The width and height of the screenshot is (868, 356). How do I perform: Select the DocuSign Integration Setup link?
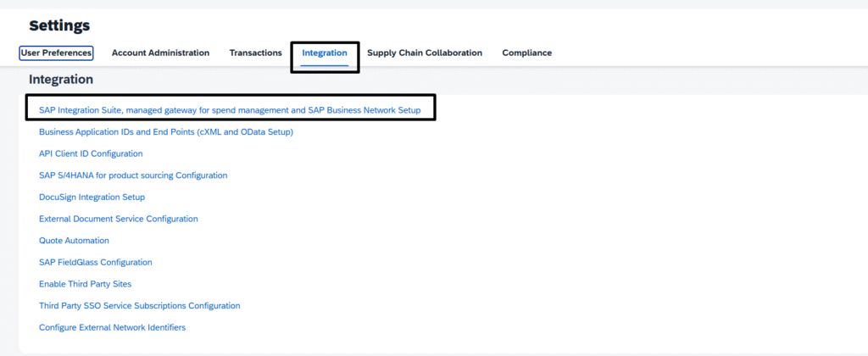[x=92, y=197]
